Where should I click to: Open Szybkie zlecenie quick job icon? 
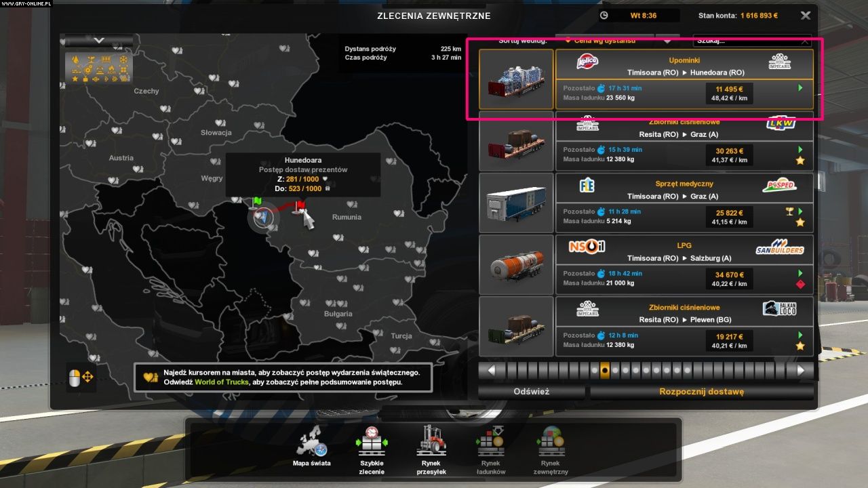(x=372, y=444)
